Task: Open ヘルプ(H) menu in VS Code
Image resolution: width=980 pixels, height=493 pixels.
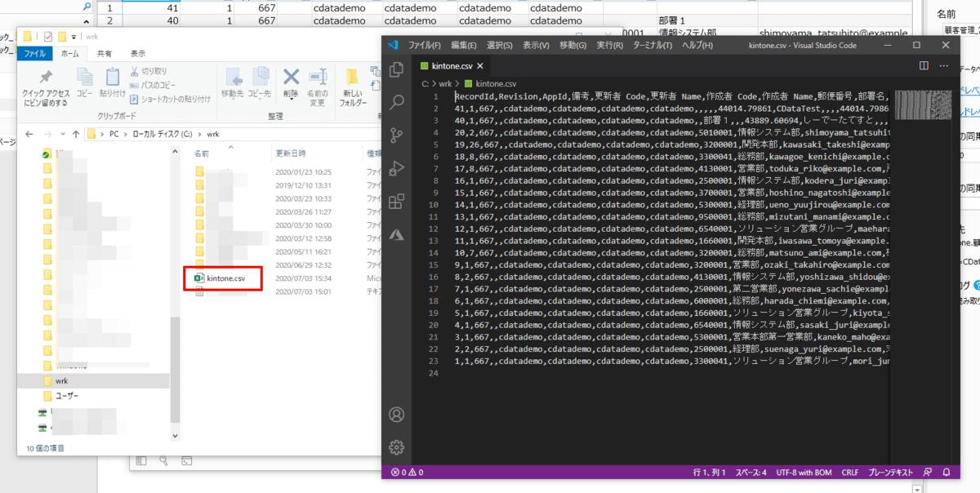Action: click(697, 45)
